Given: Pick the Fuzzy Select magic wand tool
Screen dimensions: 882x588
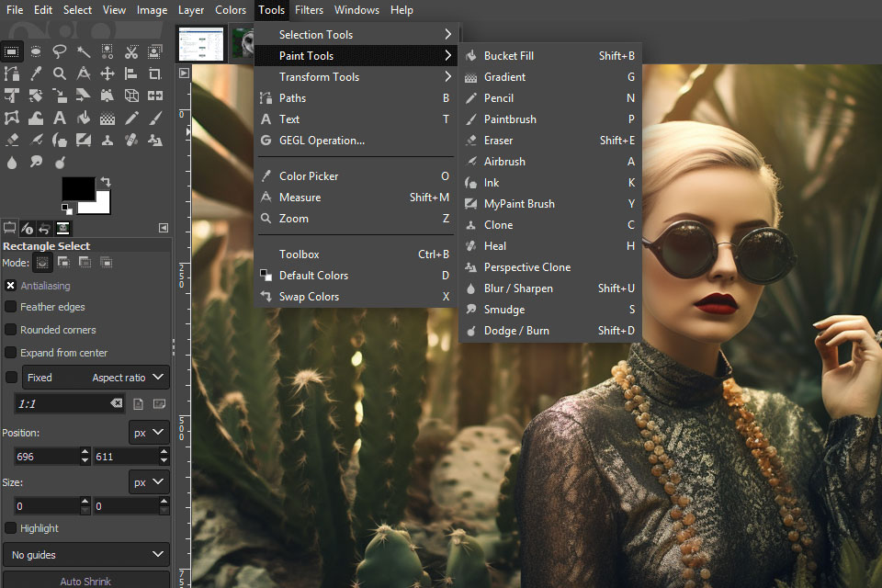Looking at the screenshot, I should [x=84, y=51].
